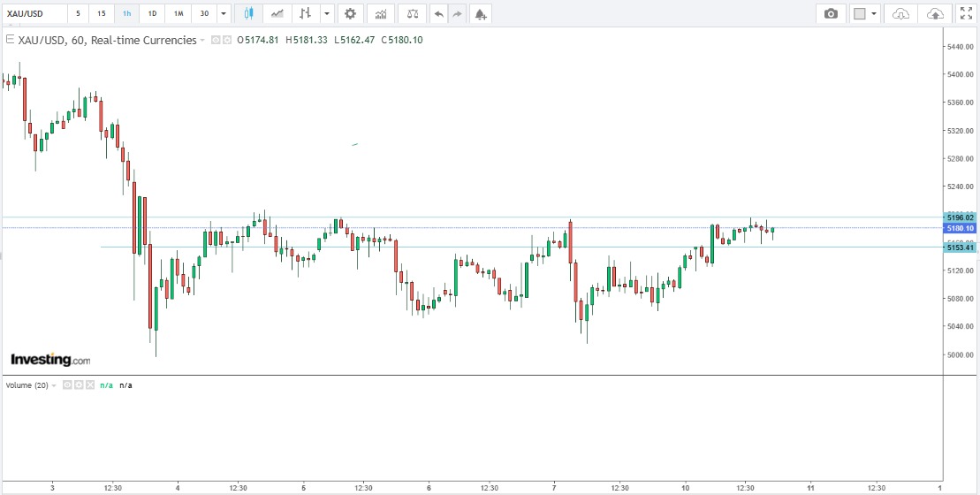Viewport: 980px width, 495px height.
Task: Take a chart snapshot with camera
Action: tap(831, 13)
